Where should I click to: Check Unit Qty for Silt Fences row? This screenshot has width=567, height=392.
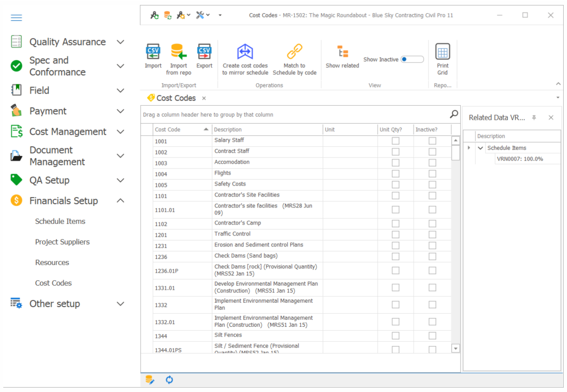(396, 336)
